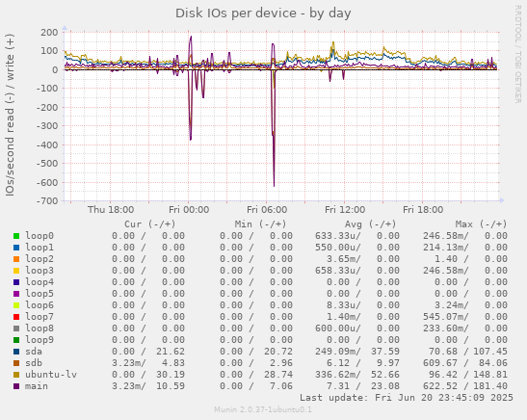Click sda max value 70.68 / 107.45
The height and width of the screenshot is (420, 527).
(x=468, y=352)
